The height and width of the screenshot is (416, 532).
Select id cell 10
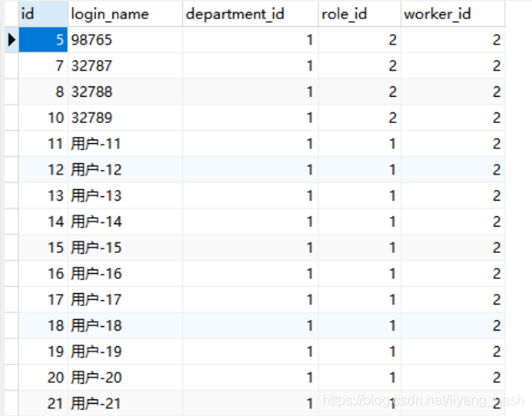pyautogui.click(x=43, y=118)
